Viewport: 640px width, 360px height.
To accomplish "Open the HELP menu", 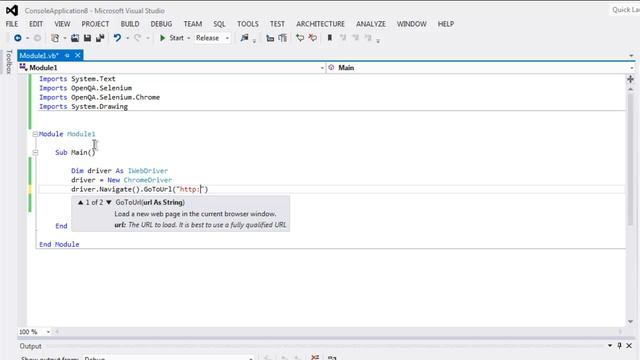I will pos(446,24).
